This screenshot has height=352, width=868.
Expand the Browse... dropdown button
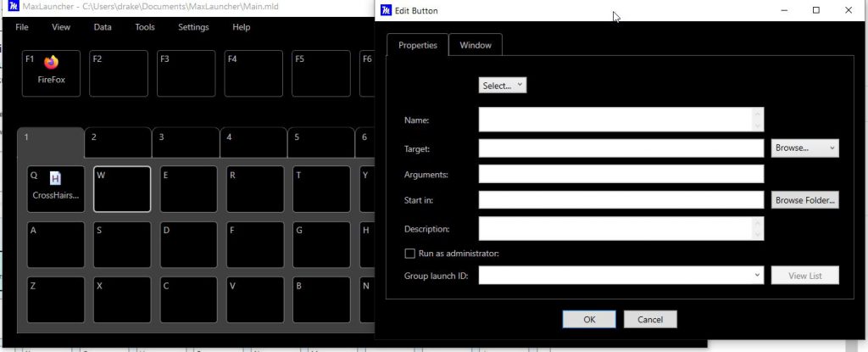[804, 148]
